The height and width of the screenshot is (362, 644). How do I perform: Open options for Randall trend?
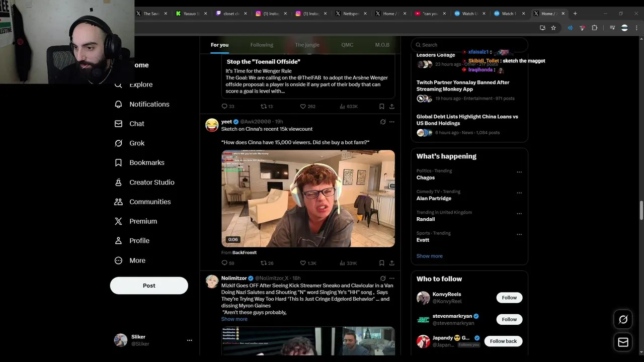(519, 214)
